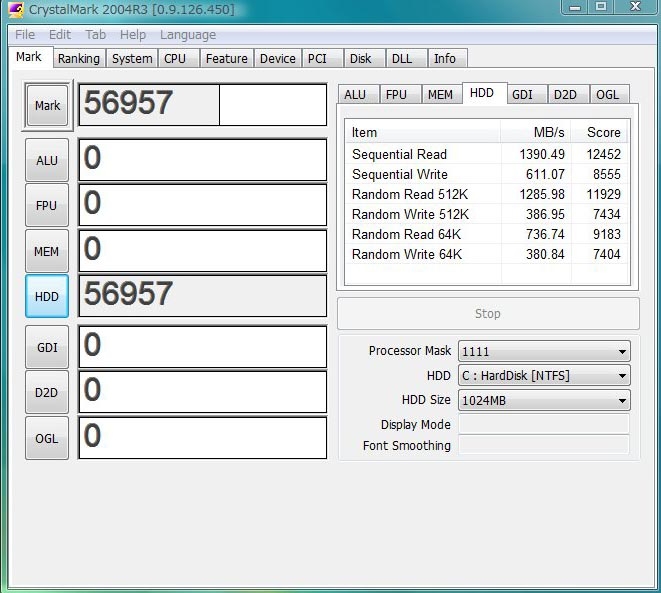The width and height of the screenshot is (661, 593).
Task: Open the File menu
Action: (25, 34)
